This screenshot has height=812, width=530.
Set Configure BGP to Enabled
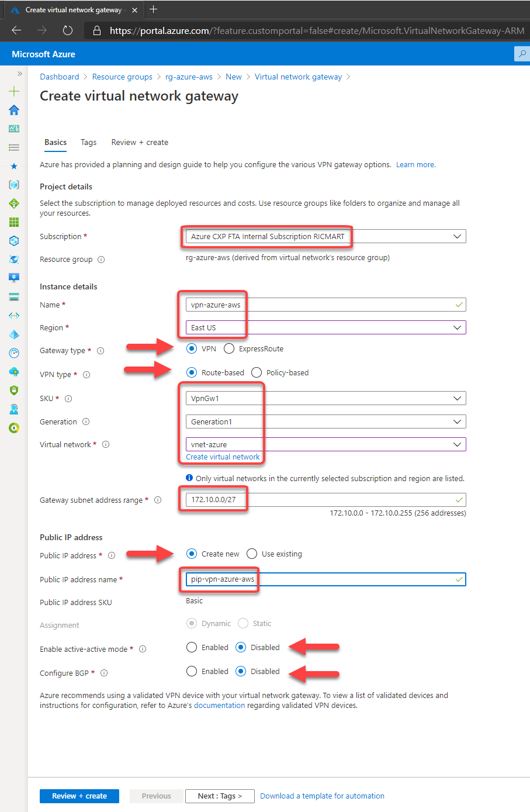tap(192, 671)
